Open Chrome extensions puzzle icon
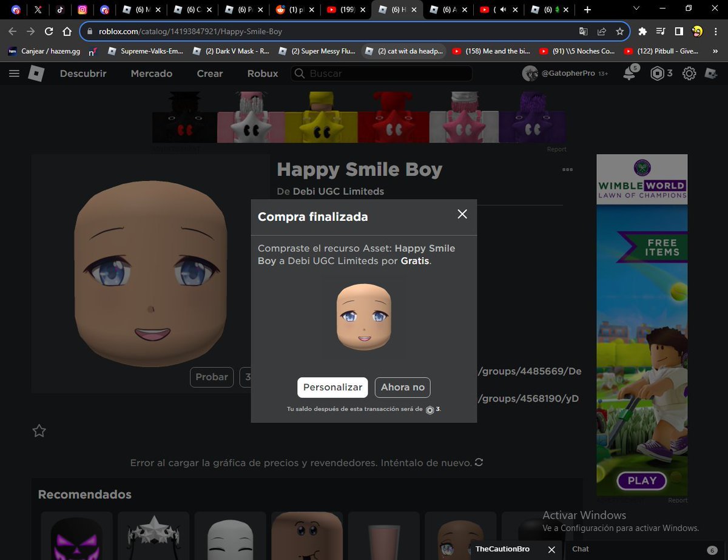 (643, 32)
